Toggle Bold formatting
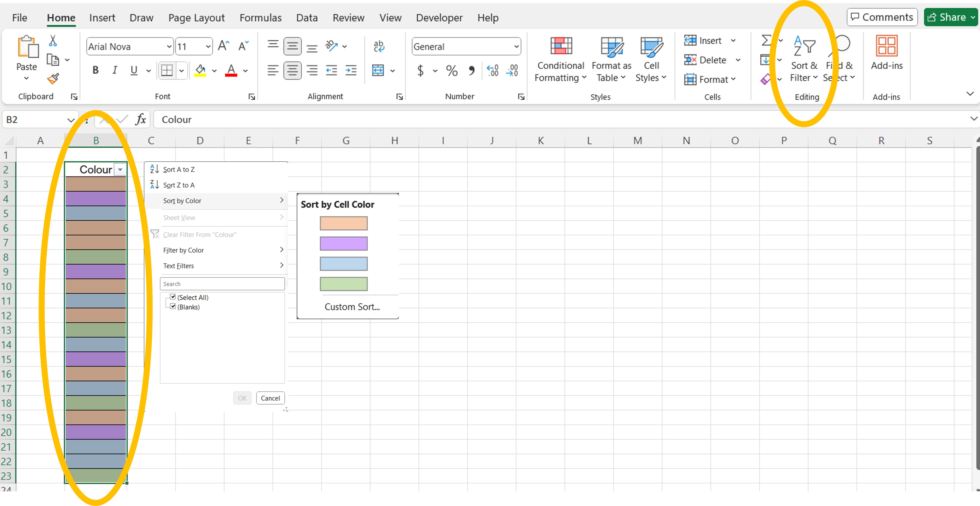This screenshot has height=506, width=980. click(96, 70)
